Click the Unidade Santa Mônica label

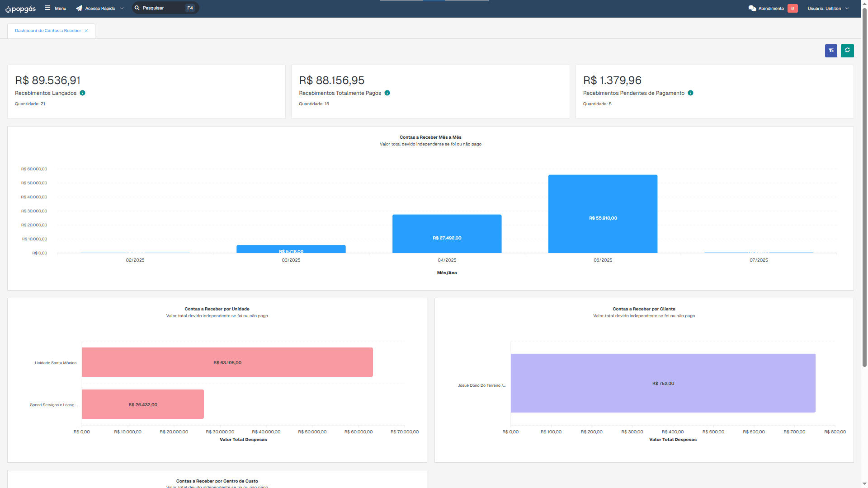pos(56,363)
